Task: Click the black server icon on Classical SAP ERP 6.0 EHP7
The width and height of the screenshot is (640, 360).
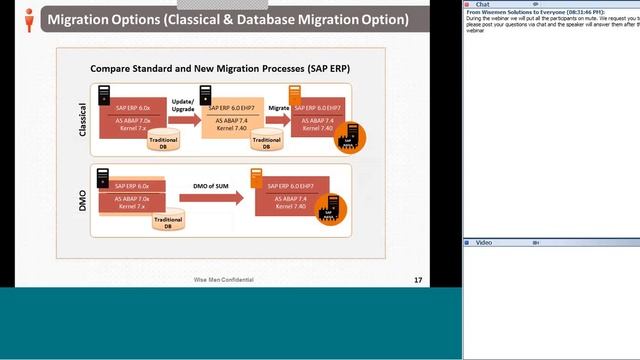Action: pos(205,95)
